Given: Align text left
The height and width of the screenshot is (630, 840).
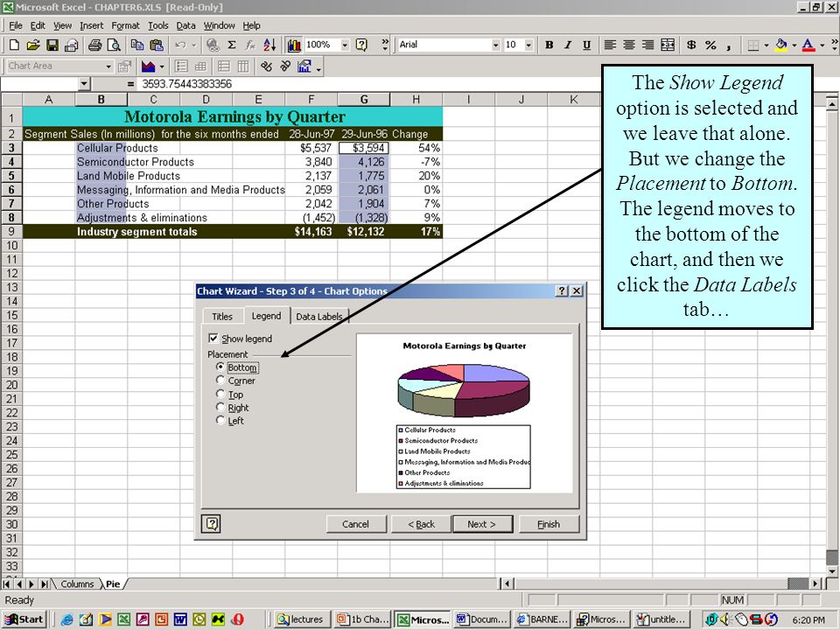Looking at the screenshot, I should tap(610, 45).
